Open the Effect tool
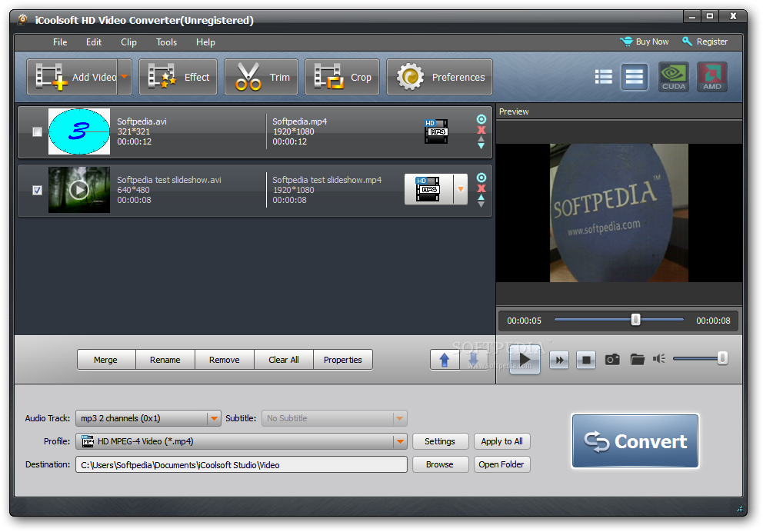 pos(178,77)
